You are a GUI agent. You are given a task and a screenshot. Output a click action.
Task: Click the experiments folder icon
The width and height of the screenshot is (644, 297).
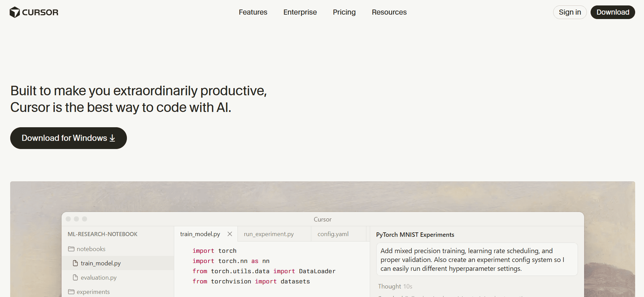(71, 292)
